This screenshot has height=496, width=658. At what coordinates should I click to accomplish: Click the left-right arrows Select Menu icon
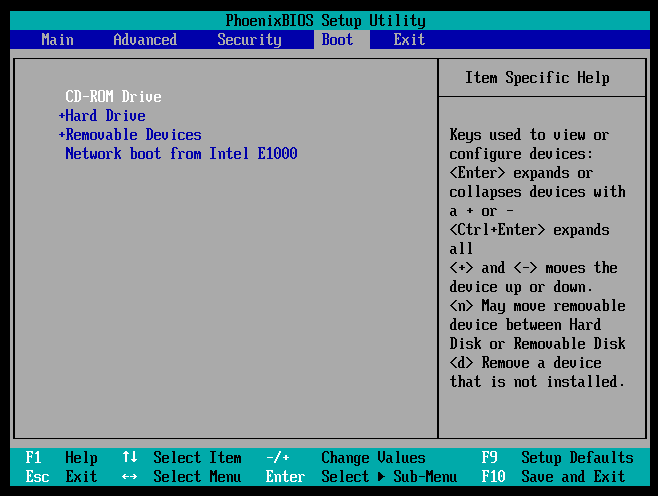[129, 477]
